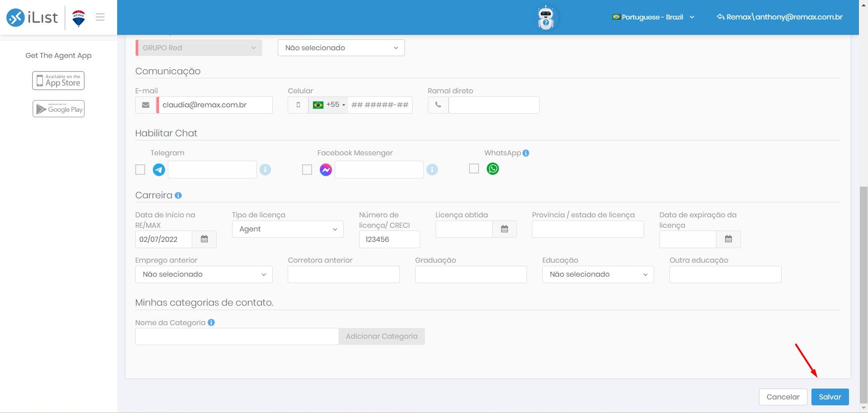The height and width of the screenshot is (413, 868).
Task: Click info icon next to Nome da Categoria
Action: [x=211, y=322]
